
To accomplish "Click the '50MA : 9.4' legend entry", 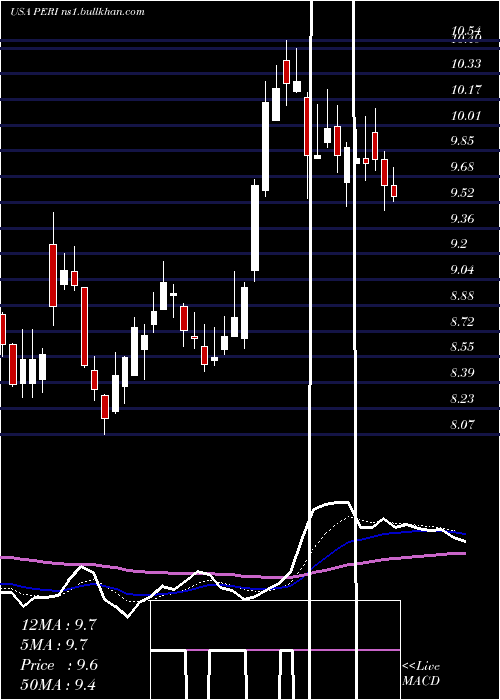I will (x=59, y=685).
